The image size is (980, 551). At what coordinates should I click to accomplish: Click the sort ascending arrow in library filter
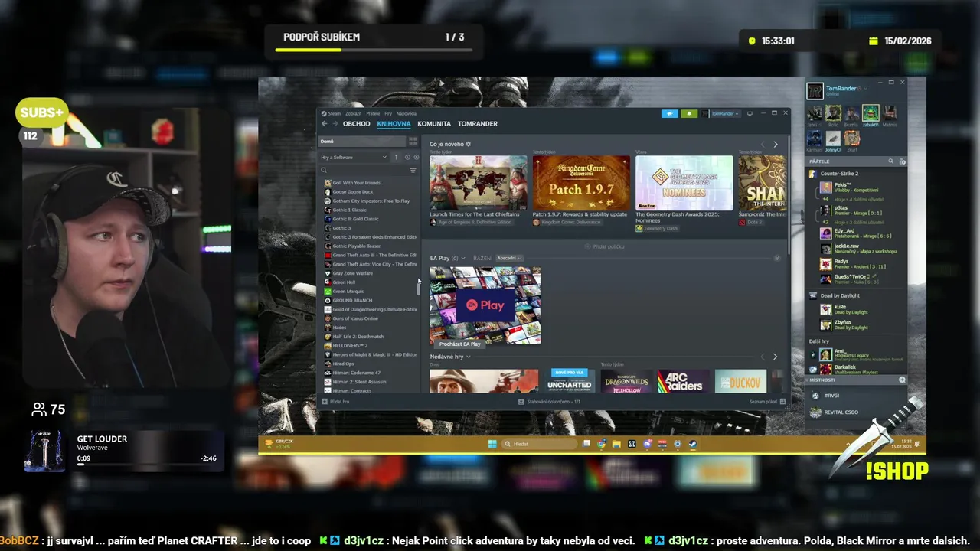coord(396,157)
